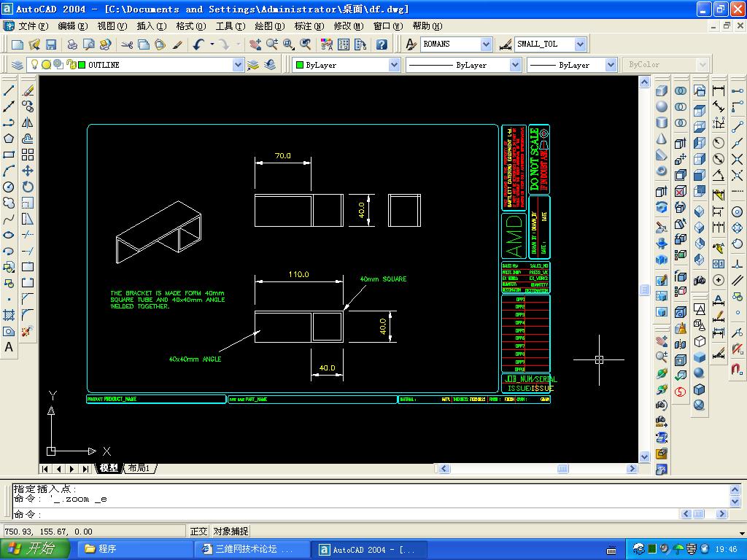Toggle OUTLINE layer on/off lightbulb

pos(34,64)
